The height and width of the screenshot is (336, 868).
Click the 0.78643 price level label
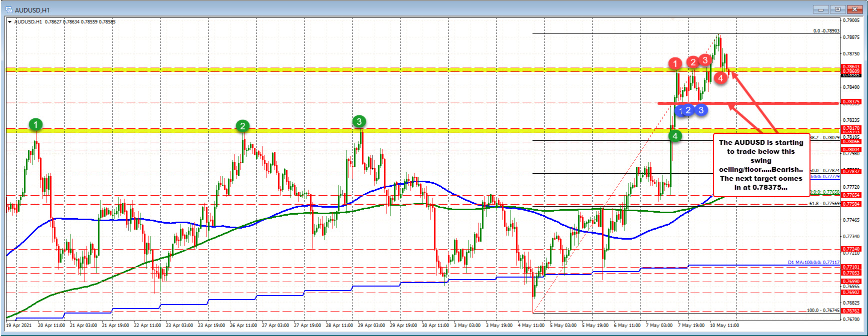[x=851, y=66]
